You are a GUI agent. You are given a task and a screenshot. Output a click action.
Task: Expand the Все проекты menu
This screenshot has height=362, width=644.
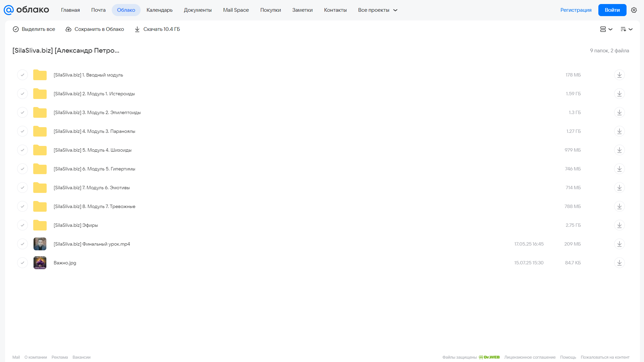pos(378,10)
